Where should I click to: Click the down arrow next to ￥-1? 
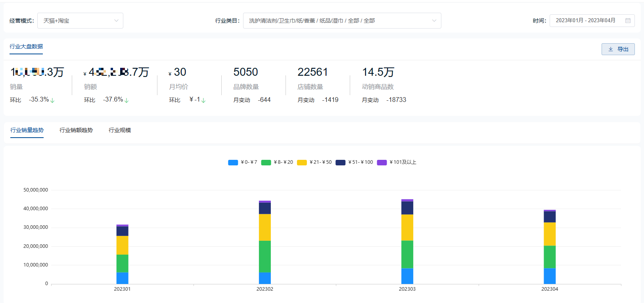203,100
